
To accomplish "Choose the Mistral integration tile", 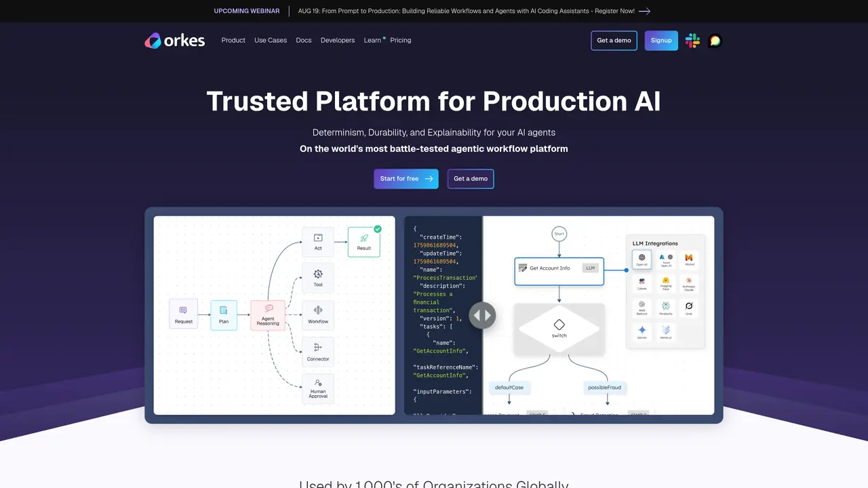I will (689, 260).
